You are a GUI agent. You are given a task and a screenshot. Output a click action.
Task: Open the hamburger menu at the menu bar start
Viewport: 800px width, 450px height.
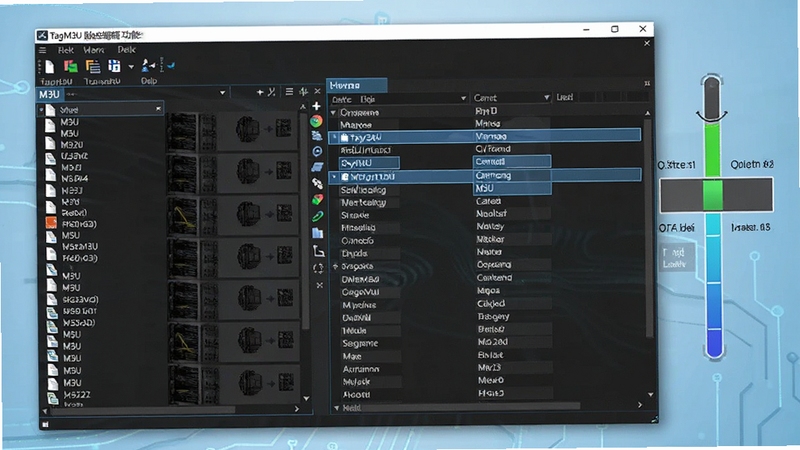coord(42,50)
